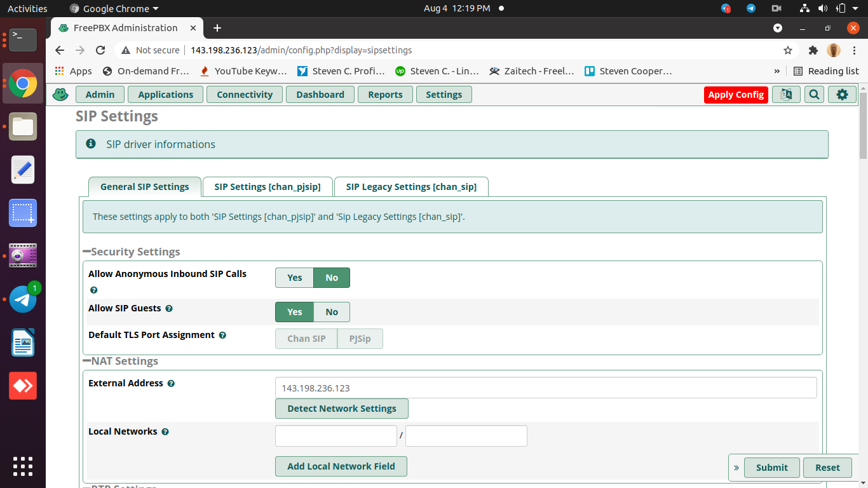
Task: Choose Chan SIP for Default TLS Port
Action: coord(306,339)
